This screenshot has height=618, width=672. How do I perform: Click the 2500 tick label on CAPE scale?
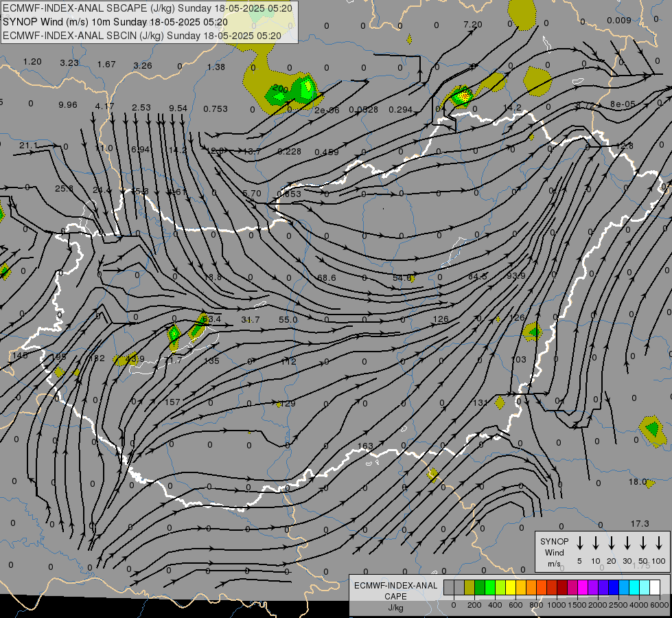618,605
